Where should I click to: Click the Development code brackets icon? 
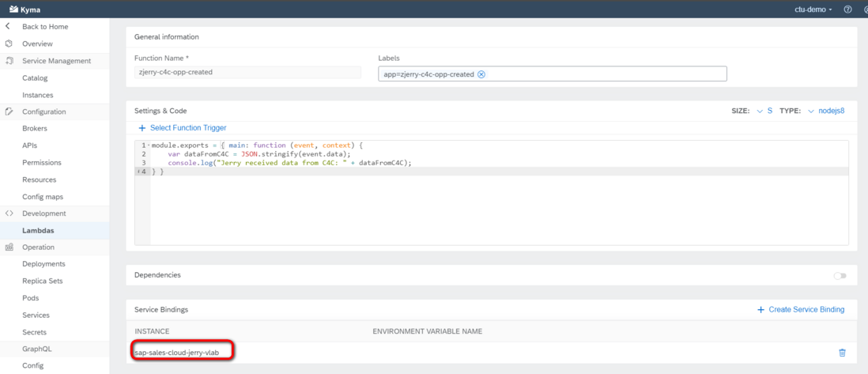(x=9, y=213)
